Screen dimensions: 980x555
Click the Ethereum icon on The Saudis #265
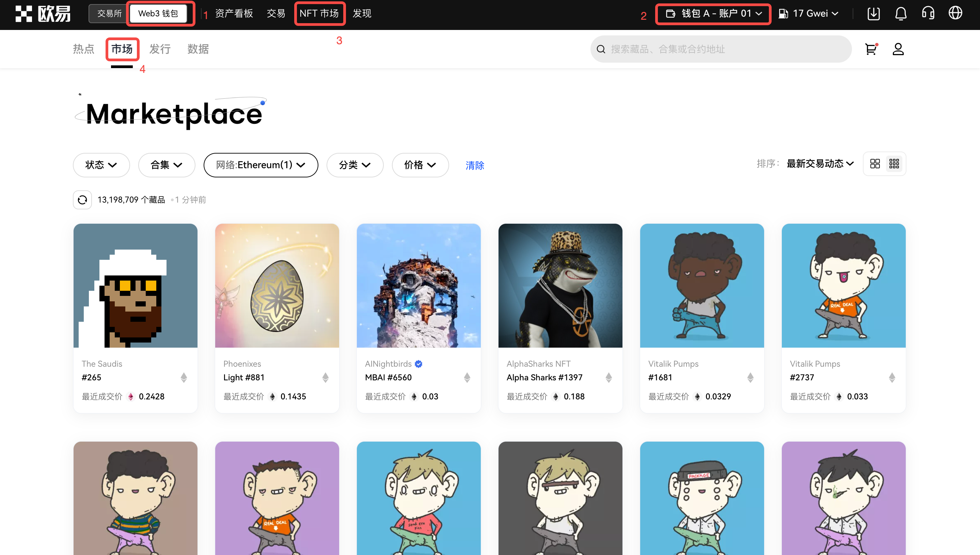(x=184, y=377)
